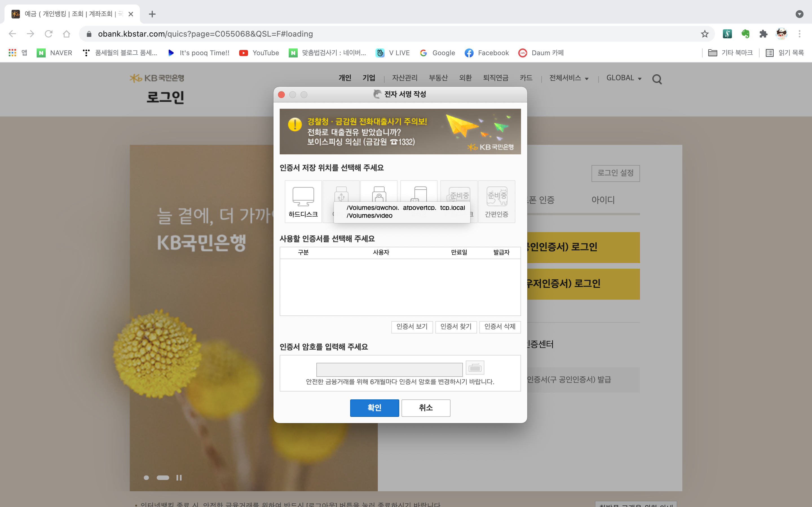
Task: Click the 인증서 삭제 button
Action: 500,327
